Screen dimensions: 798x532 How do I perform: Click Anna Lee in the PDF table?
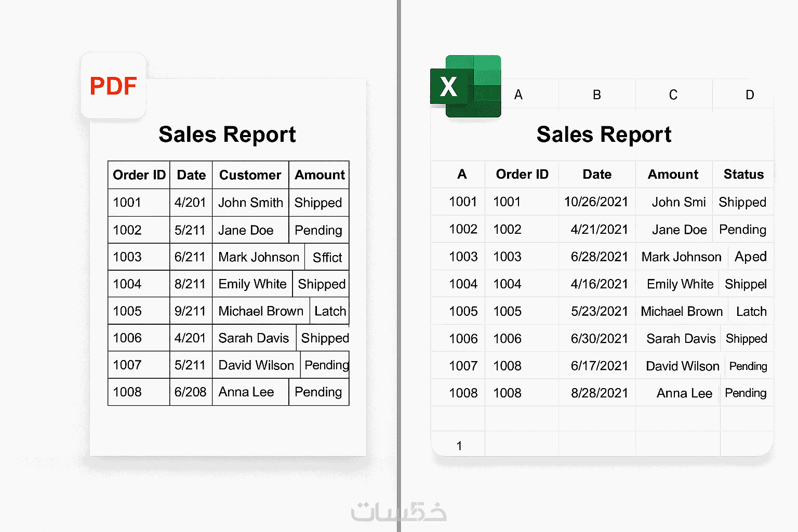(x=246, y=392)
